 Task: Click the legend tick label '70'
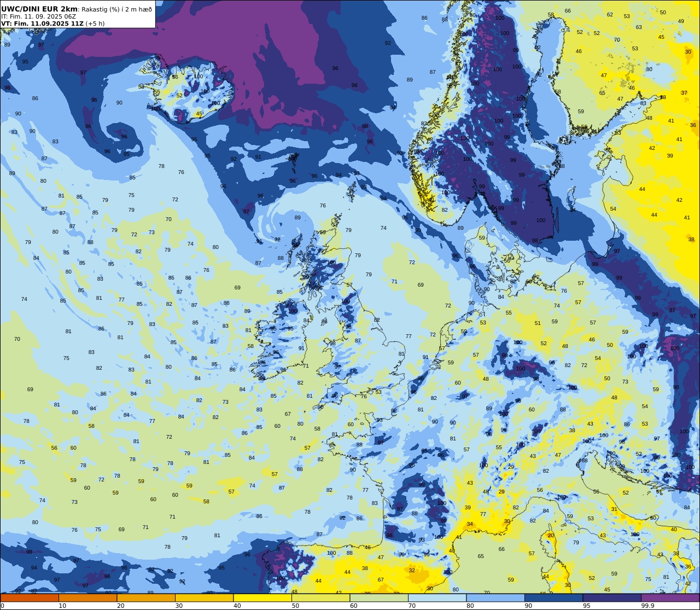pyautogui.click(x=412, y=606)
